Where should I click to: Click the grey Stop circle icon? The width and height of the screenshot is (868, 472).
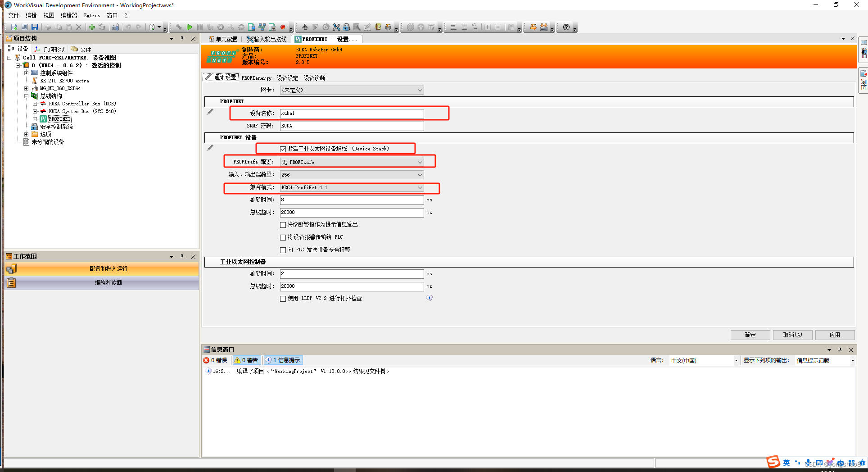(221, 27)
